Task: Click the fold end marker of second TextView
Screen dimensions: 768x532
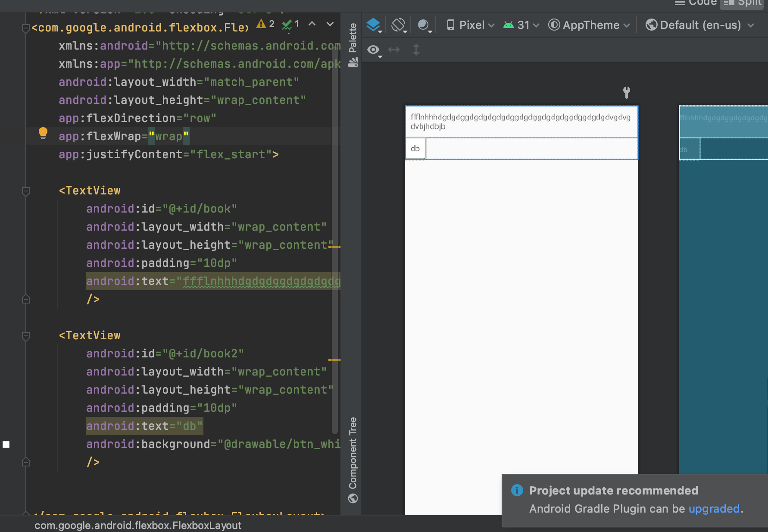Action: [26, 462]
